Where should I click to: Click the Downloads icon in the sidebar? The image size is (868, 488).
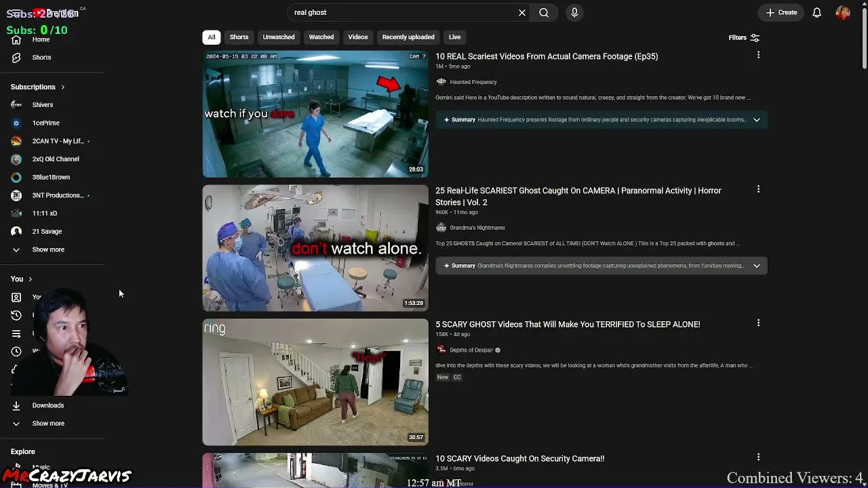[16, 405]
